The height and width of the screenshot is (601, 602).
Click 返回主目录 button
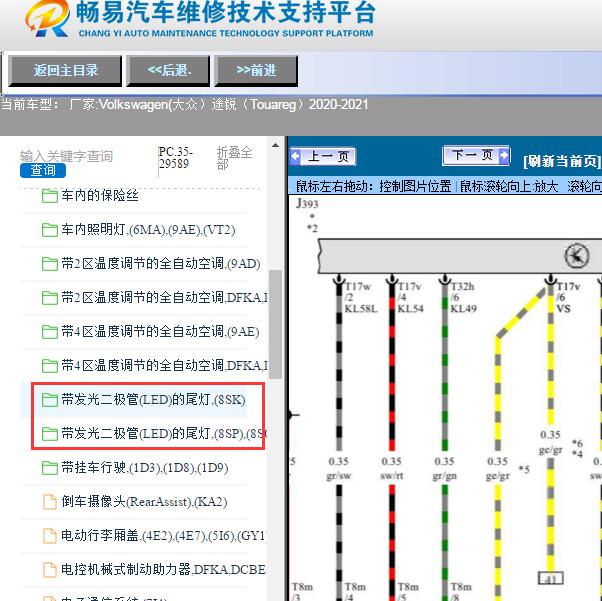[65, 71]
